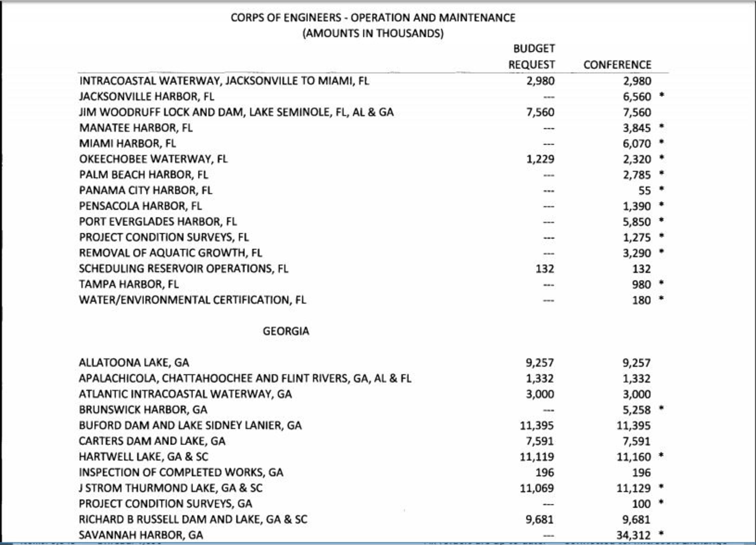Click the CARTERS DAM AND LAKE, GA label
This screenshot has width=756, height=545.
152,441
